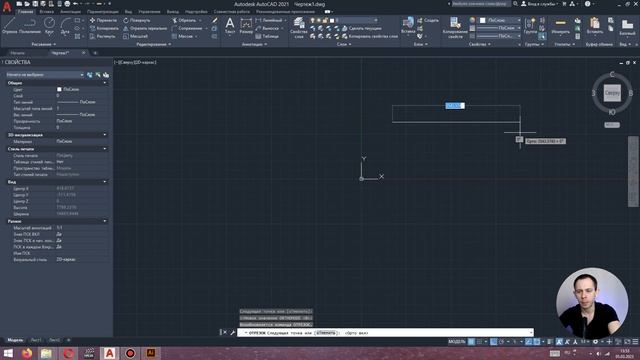Toggle annotation visibility in status bar
This screenshot has width=640, height=360.
coord(559,342)
